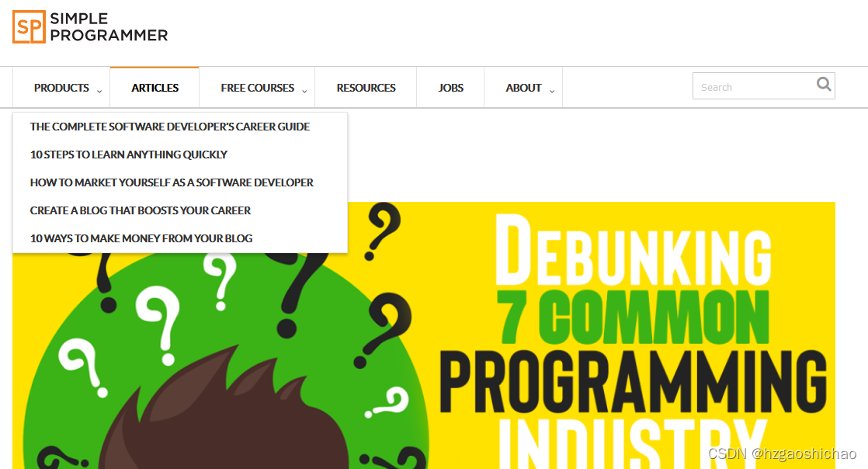Focus the Search input field

tap(763, 86)
